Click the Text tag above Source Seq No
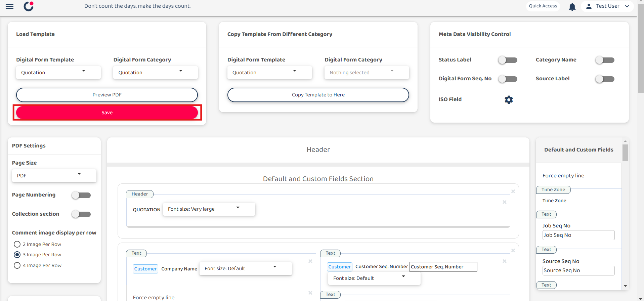 point(547,250)
